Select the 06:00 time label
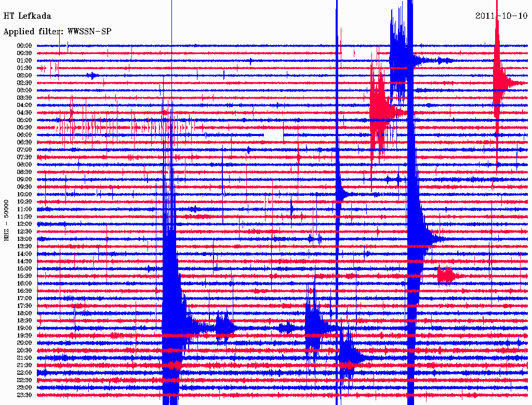532x405 pixels. [24, 134]
